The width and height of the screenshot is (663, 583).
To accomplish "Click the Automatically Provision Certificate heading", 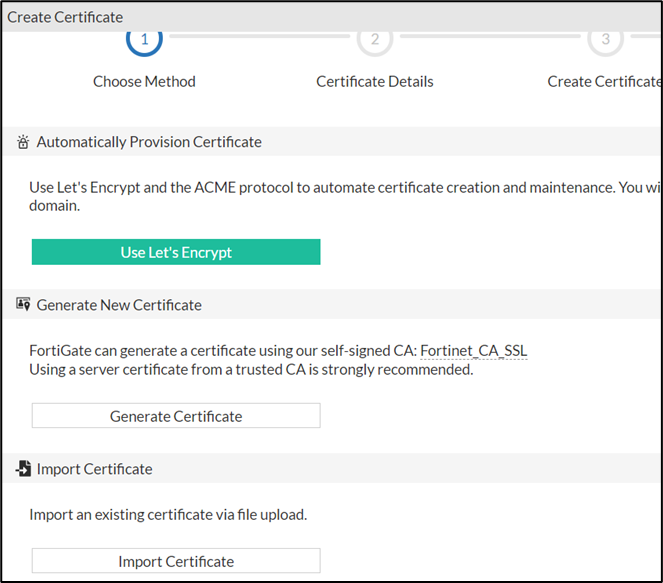I will [x=149, y=142].
